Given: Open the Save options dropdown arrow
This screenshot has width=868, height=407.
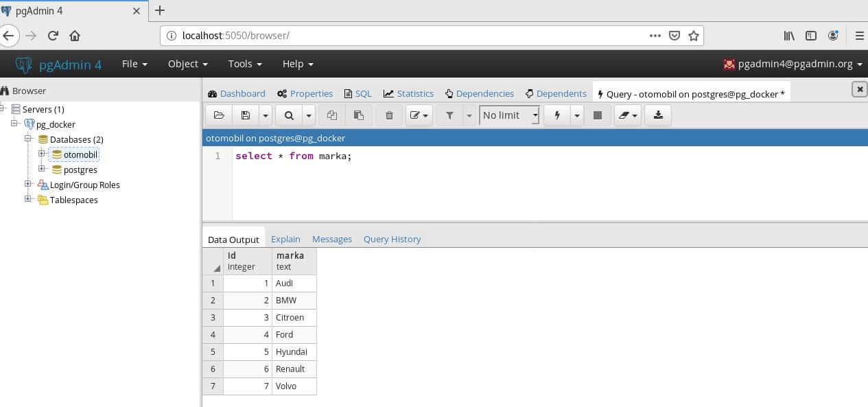Looking at the screenshot, I should (x=265, y=115).
